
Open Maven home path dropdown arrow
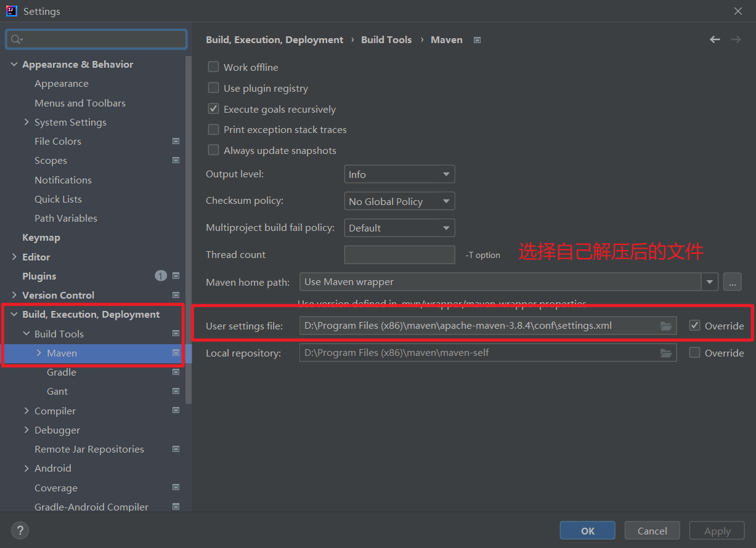coord(710,282)
